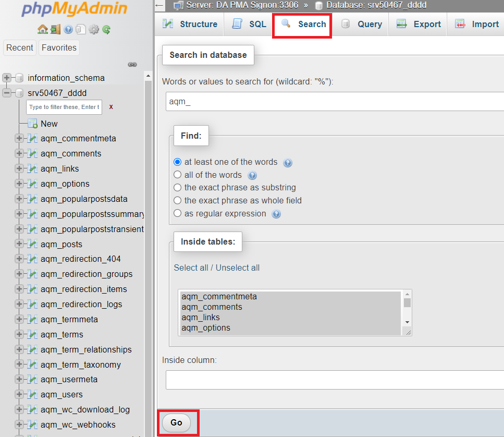504x437 pixels.
Task: Select 'all of the words' radio option
Action: click(x=178, y=175)
